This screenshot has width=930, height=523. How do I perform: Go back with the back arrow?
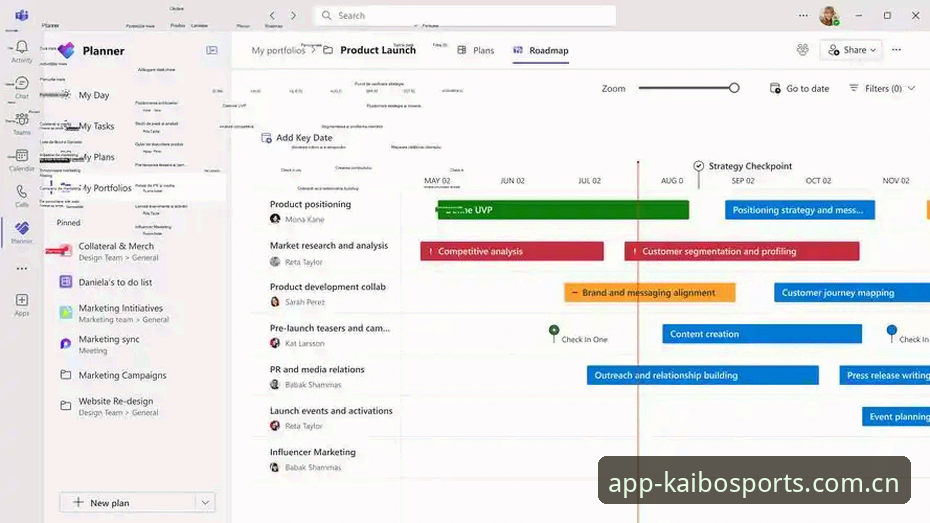click(x=272, y=15)
